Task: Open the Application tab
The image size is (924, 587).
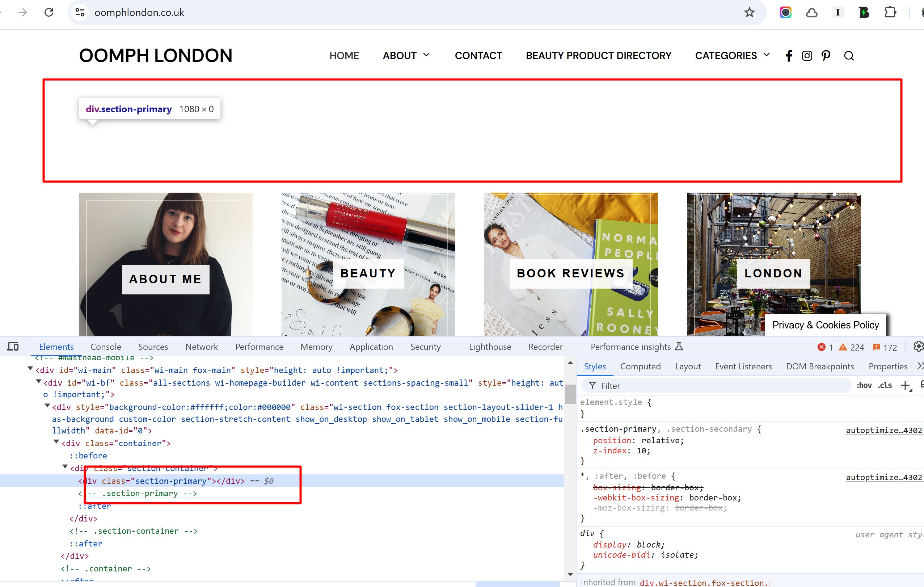Action: click(371, 347)
